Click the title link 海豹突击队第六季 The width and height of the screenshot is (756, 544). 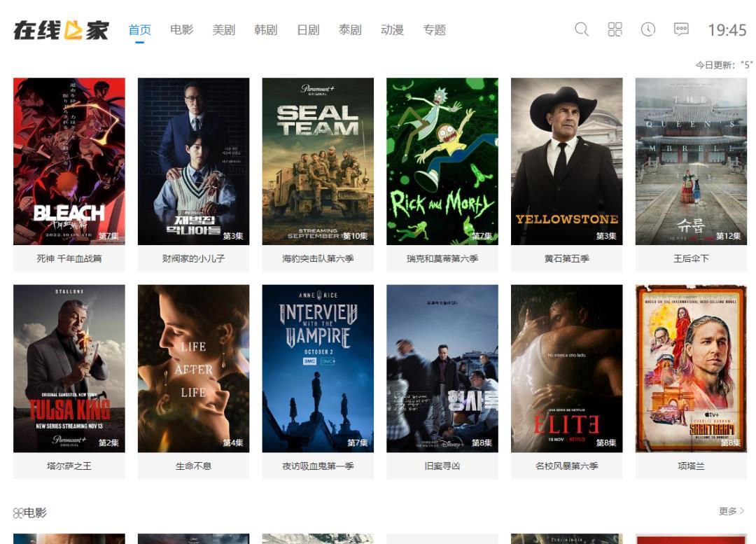pyautogui.click(x=318, y=258)
